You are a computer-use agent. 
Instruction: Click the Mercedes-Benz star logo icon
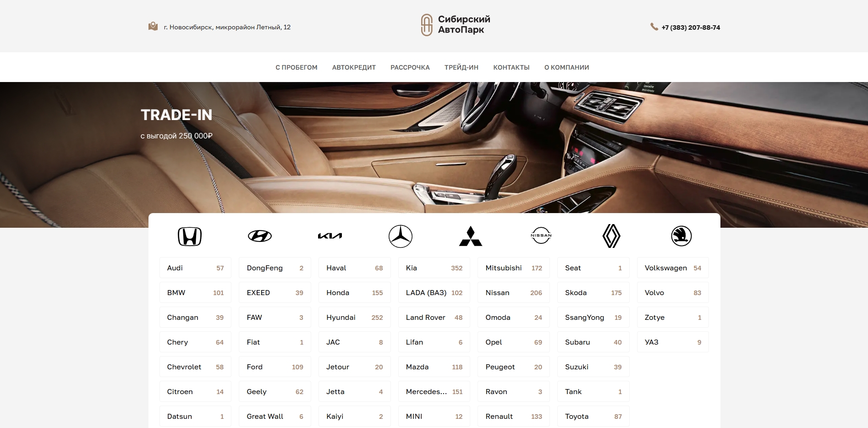pos(401,236)
